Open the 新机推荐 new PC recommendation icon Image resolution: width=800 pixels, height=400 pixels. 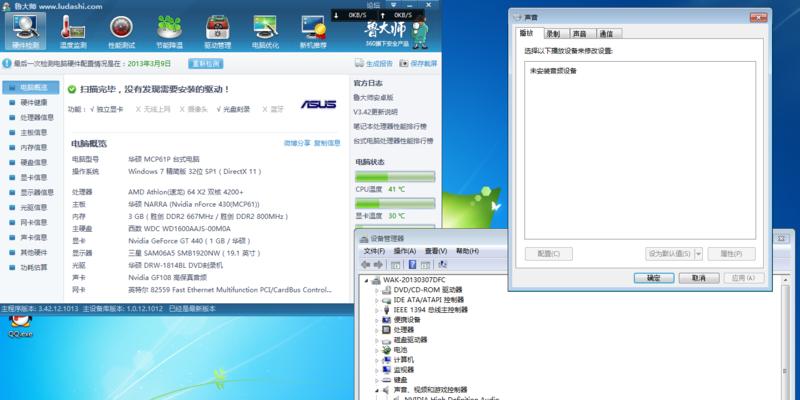[313, 32]
